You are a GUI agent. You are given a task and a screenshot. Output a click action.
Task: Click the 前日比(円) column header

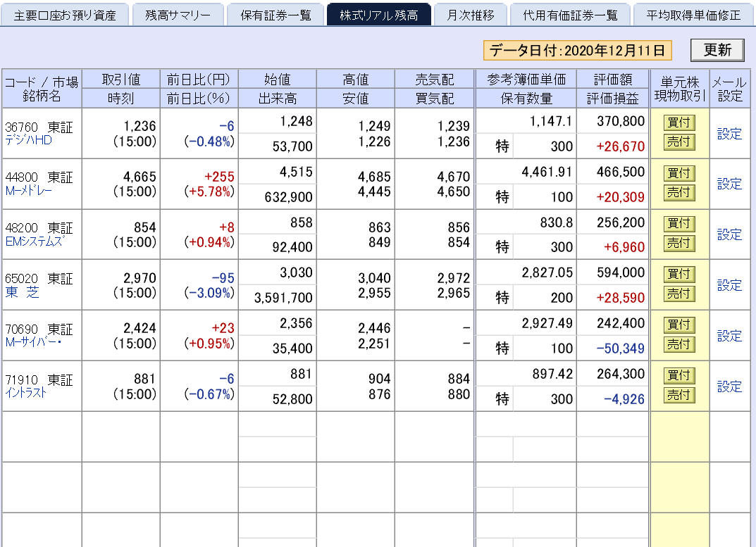click(199, 79)
